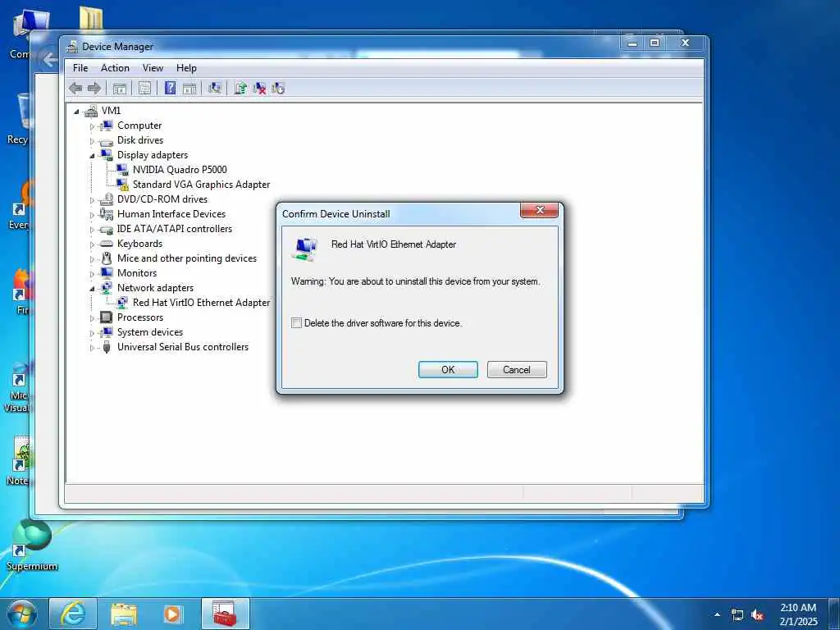Check Delete the driver software for this device
Image resolution: width=840 pixels, height=630 pixels.
296,323
